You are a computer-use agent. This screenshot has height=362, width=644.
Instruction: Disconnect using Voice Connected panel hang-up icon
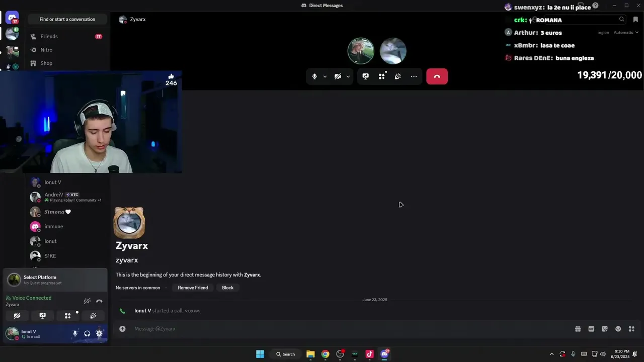99,301
